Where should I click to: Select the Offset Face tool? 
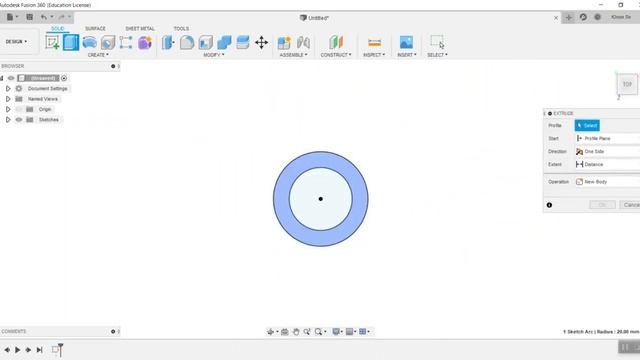coord(242,42)
